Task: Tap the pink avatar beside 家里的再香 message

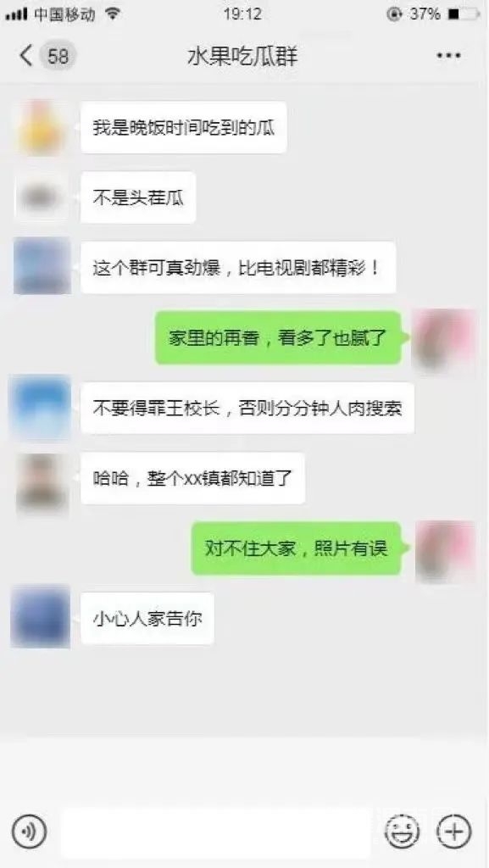Action: 445,339
